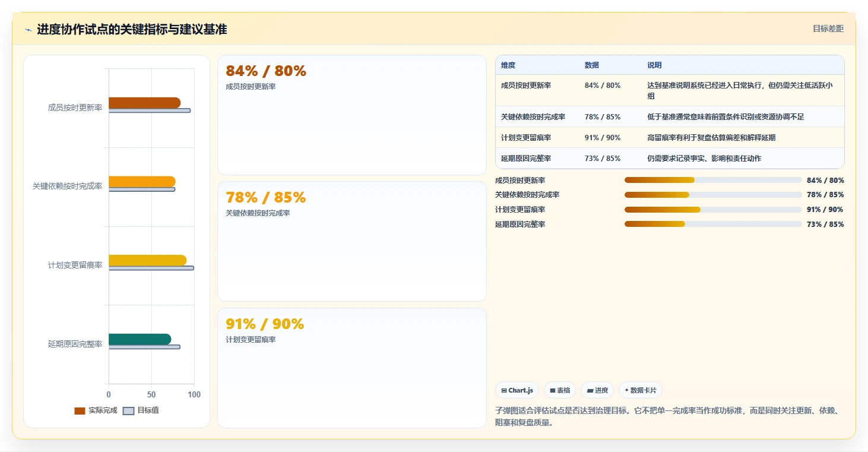Click the 计划变更留痕率 progress bar
Image resolution: width=868 pixels, height=452 pixels.
713,210
